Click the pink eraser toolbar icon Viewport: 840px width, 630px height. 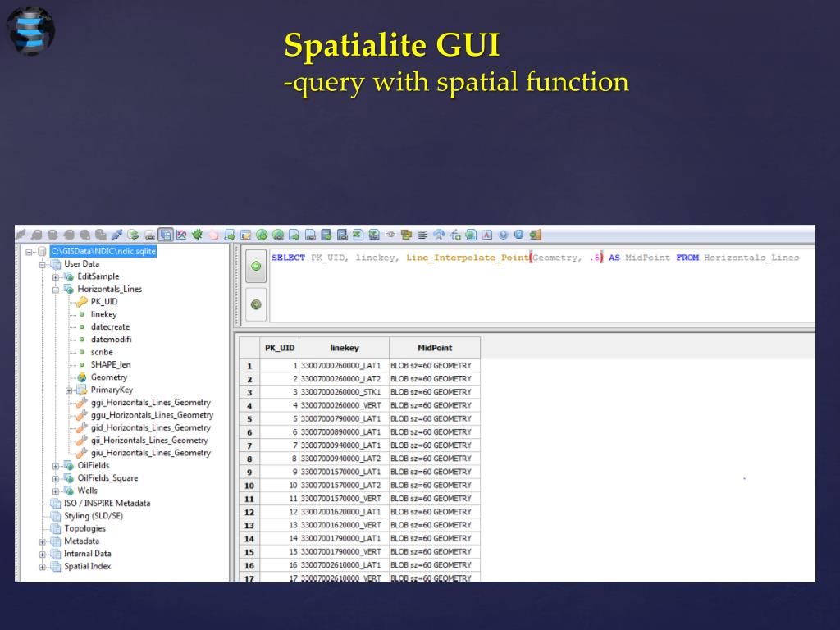214,235
